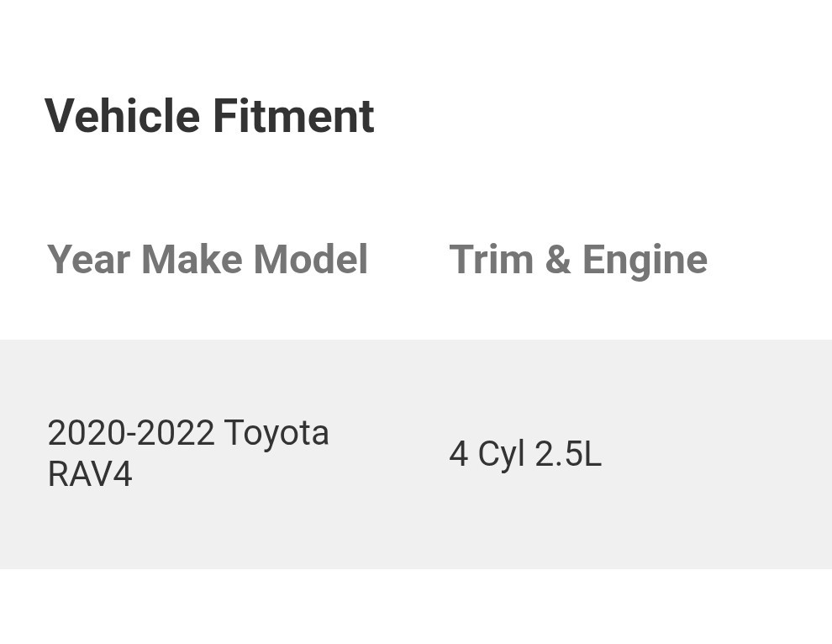The image size is (832, 644).
Task: Click the 2.5L engine size text
Action: point(568,454)
